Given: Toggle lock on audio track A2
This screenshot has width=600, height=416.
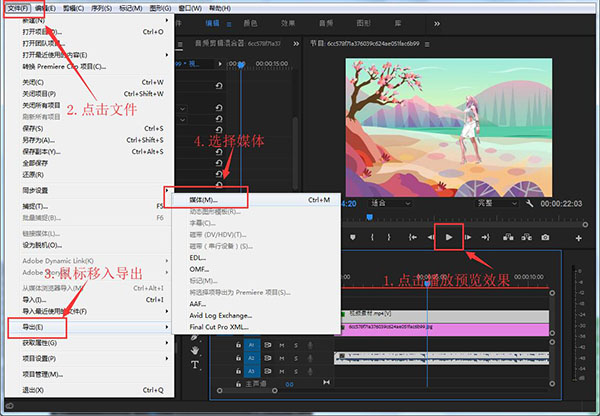Looking at the screenshot, I should (x=238, y=358).
